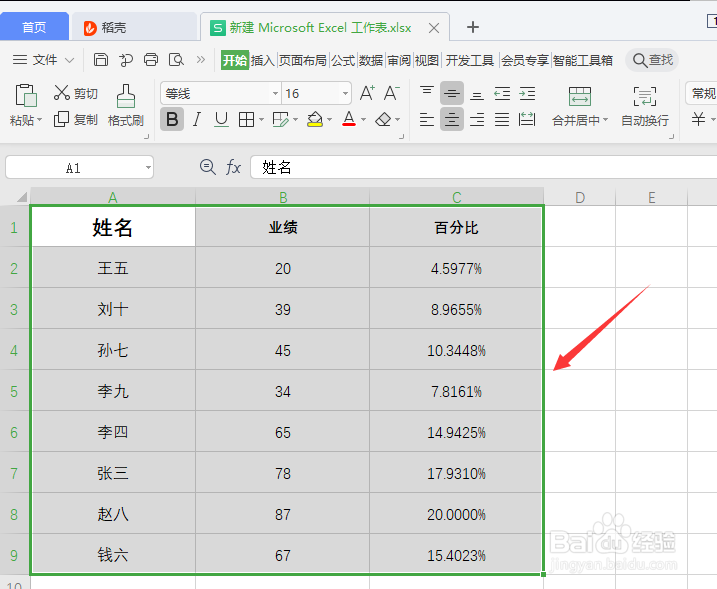This screenshot has height=589, width=717.
Task: Decrease font size with A- icon
Action: click(391, 93)
